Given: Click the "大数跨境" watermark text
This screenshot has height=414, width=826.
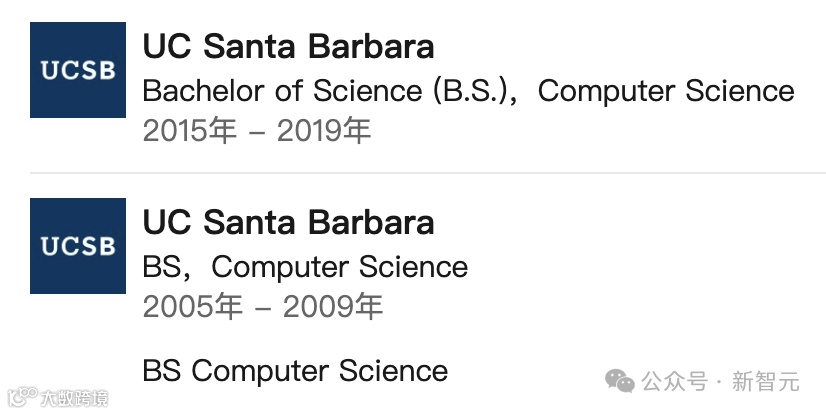Looking at the screenshot, I should coord(73,398).
